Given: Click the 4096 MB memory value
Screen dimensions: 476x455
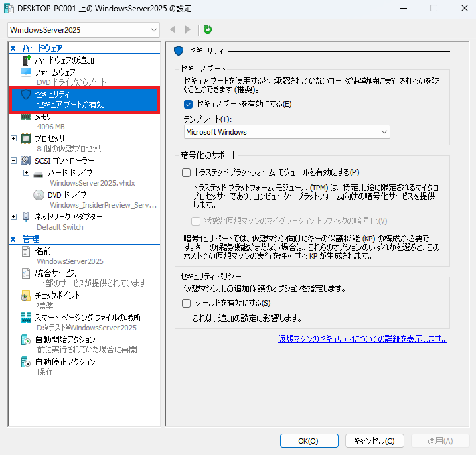Looking at the screenshot, I should [x=51, y=127].
